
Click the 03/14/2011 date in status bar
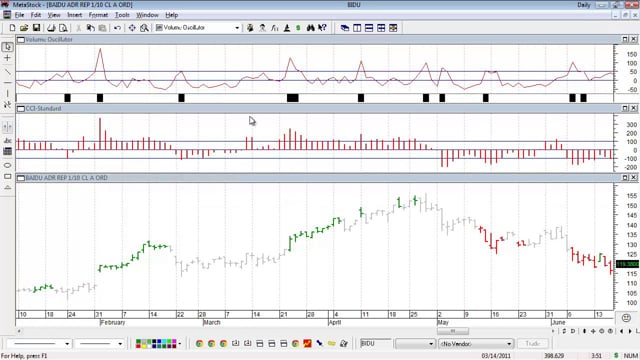point(496,356)
